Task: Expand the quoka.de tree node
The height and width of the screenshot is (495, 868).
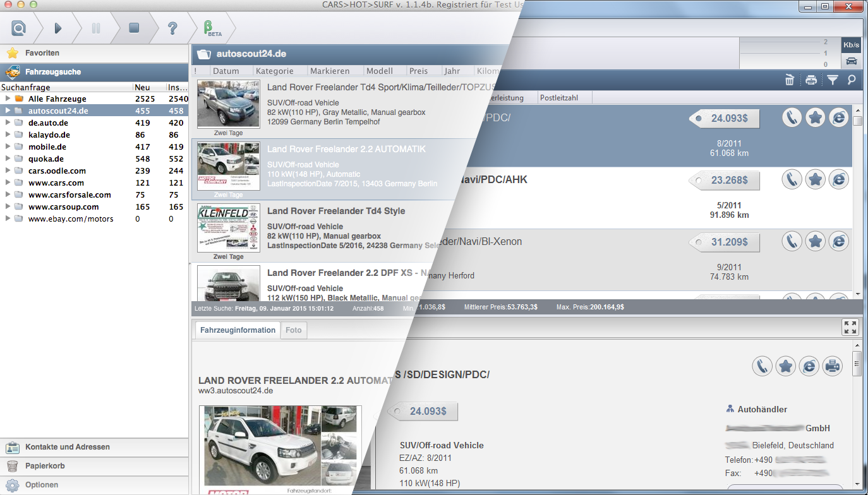Action: [8, 158]
